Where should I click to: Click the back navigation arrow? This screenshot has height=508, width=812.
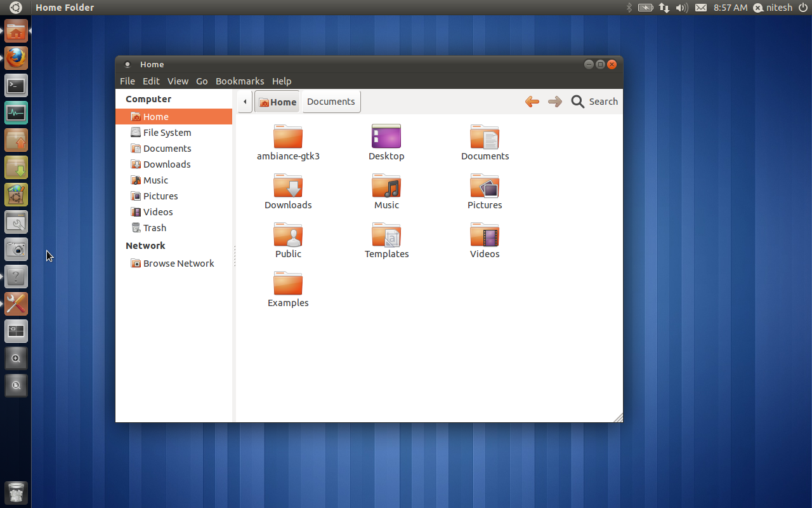[532, 101]
